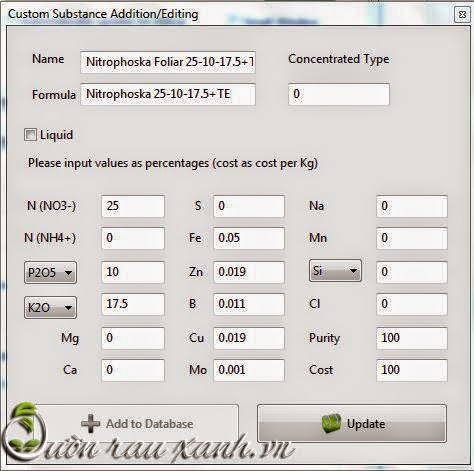Click the plus icon on Add to Database
Screen dimensions: 474x471
(x=90, y=423)
